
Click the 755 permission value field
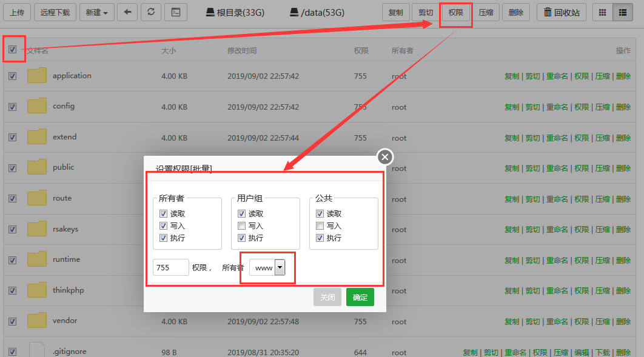click(x=171, y=267)
